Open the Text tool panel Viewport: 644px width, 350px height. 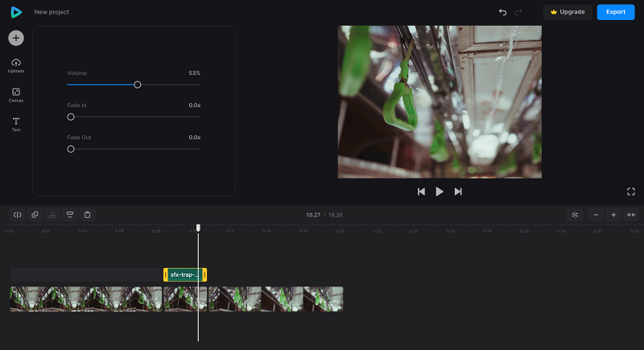click(16, 125)
